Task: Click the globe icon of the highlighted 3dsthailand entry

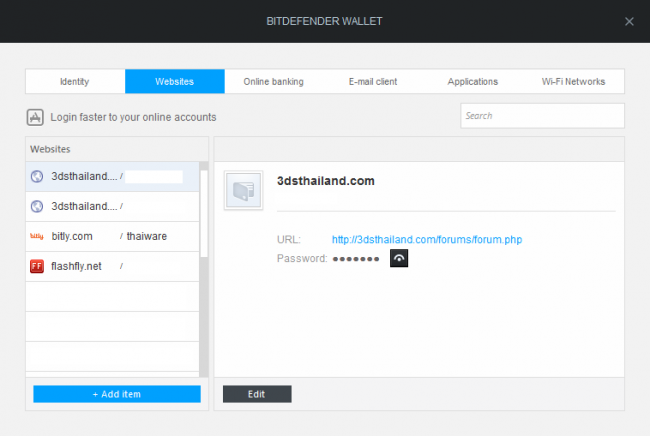Action: (x=37, y=177)
